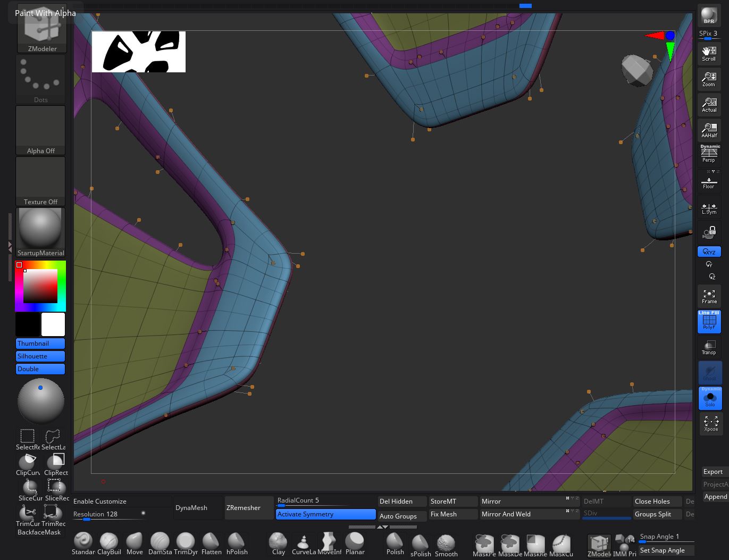Click the silhouette thumbnail preview
The height and width of the screenshot is (560, 729).
click(x=138, y=52)
